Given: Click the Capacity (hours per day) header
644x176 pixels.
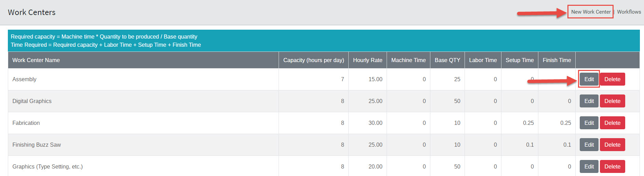Looking at the screenshot, I should pos(313,60).
